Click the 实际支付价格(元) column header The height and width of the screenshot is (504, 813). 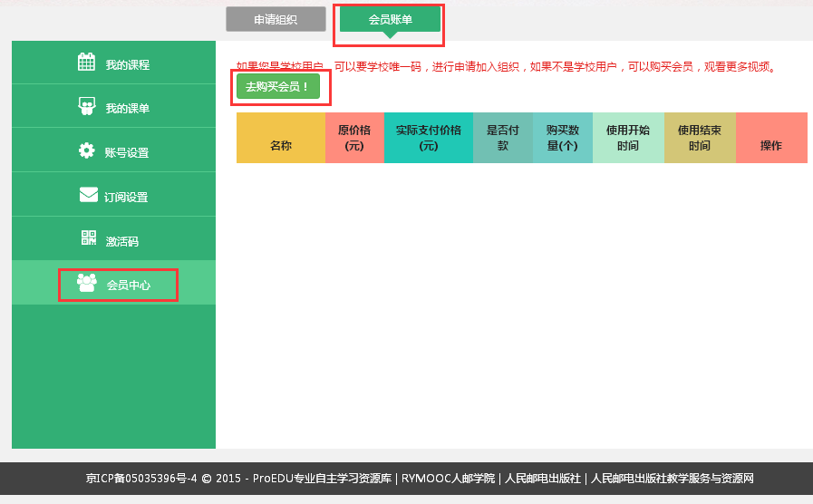point(429,138)
